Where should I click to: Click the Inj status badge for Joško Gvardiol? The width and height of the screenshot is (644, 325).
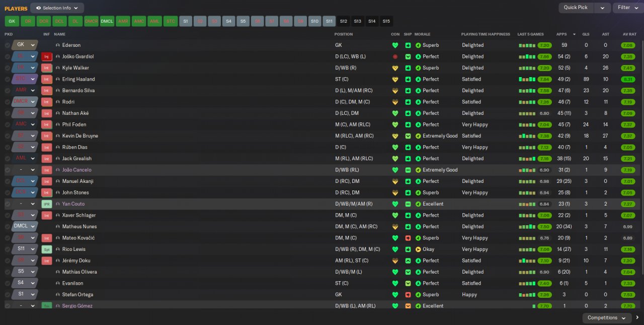[47, 56]
